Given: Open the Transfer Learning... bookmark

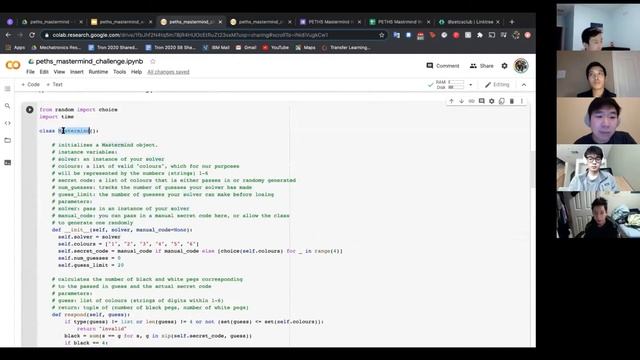Looking at the screenshot, I should (346, 48).
